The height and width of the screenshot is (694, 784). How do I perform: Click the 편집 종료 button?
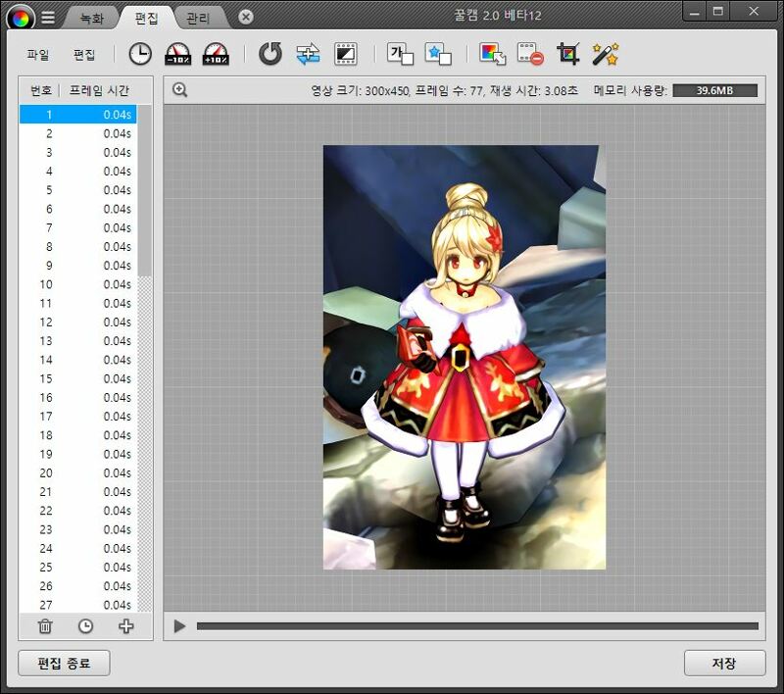[64, 663]
